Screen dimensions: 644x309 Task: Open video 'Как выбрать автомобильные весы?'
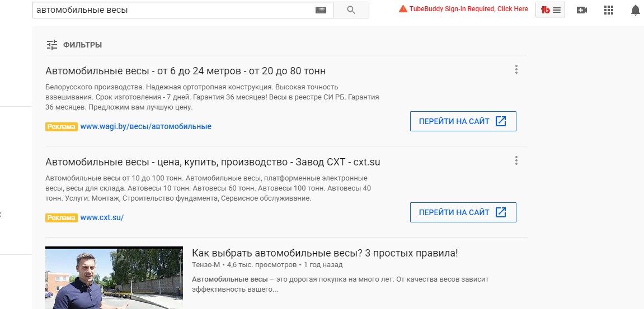click(x=325, y=253)
